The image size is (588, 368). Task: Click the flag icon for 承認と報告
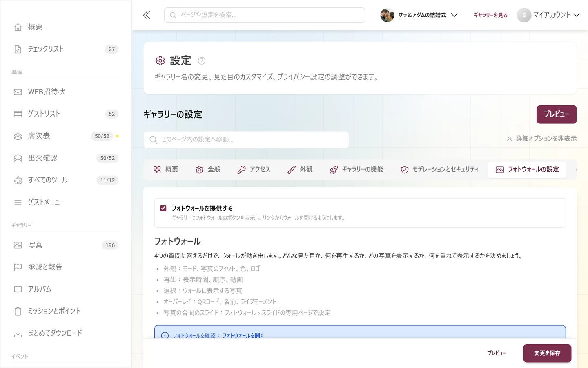point(18,267)
